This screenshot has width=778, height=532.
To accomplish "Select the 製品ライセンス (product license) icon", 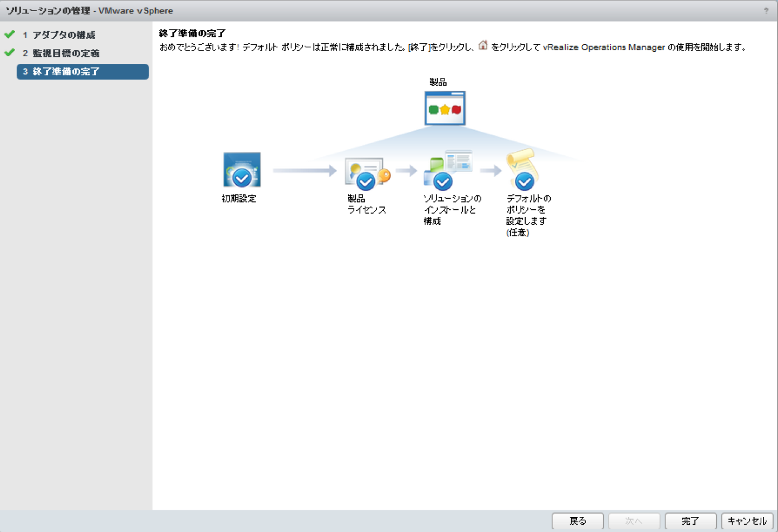I will [x=365, y=171].
